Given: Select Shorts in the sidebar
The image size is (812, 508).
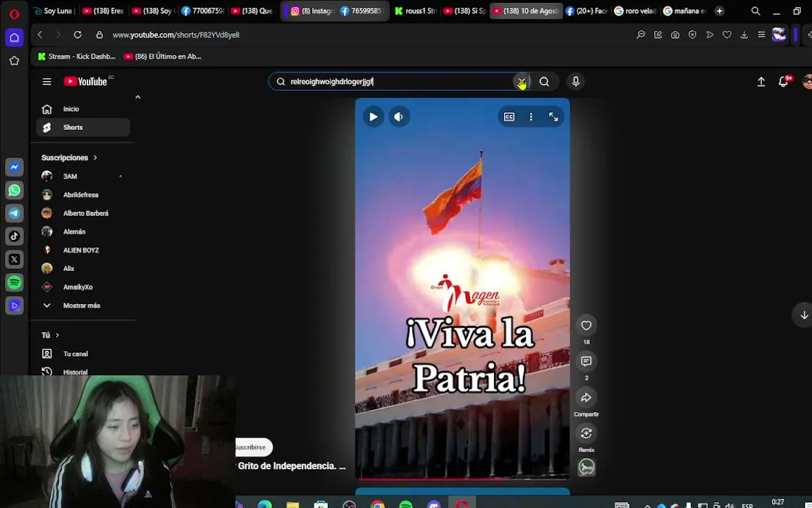Looking at the screenshot, I should [83, 128].
